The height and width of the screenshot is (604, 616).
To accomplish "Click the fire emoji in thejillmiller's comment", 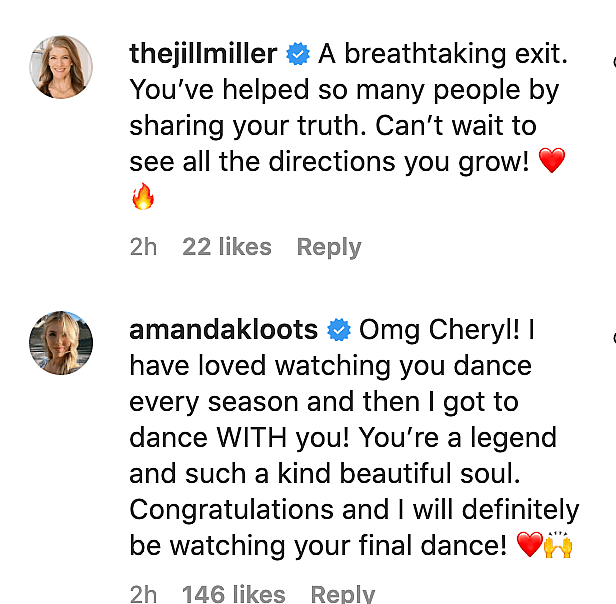I will coord(144,197).
